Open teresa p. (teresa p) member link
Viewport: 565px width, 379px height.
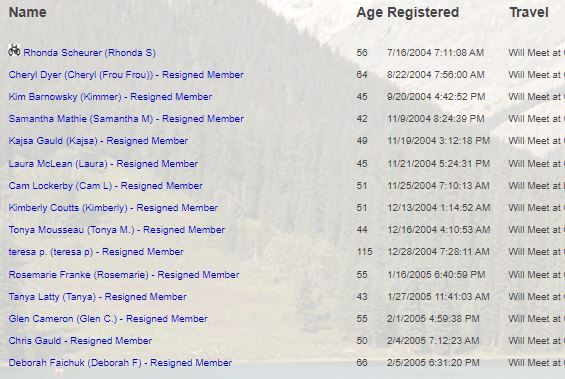(x=96, y=252)
